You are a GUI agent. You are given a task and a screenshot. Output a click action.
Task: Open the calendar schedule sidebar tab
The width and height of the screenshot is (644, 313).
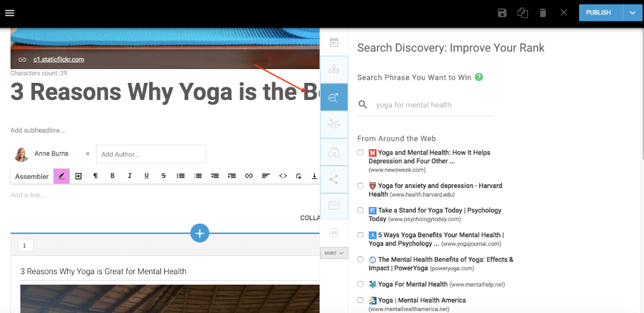(x=334, y=42)
